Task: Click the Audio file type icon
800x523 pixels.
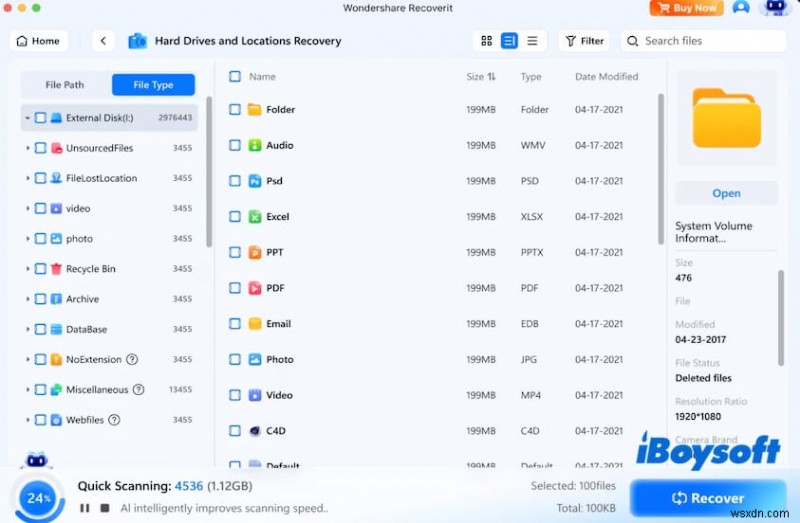Action: click(255, 145)
